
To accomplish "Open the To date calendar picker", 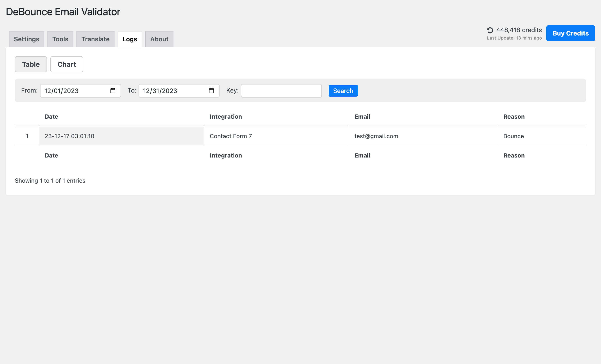I will pyautogui.click(x=211, y=91).
